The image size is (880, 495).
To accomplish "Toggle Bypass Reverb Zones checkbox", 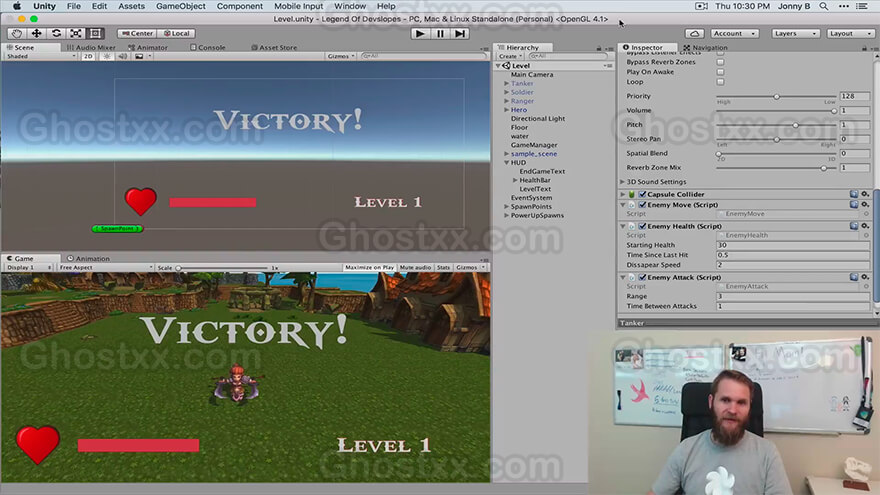I will point(721,62).
